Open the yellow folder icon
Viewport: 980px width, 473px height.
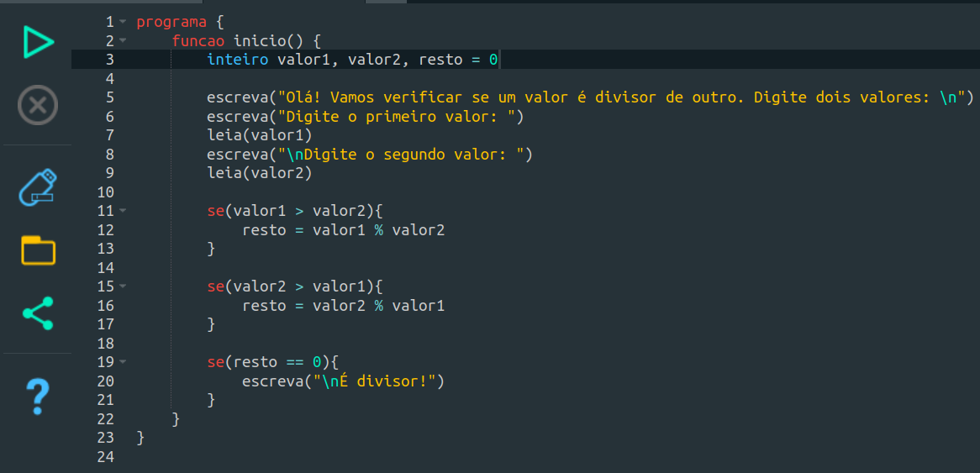coord(38,250)
